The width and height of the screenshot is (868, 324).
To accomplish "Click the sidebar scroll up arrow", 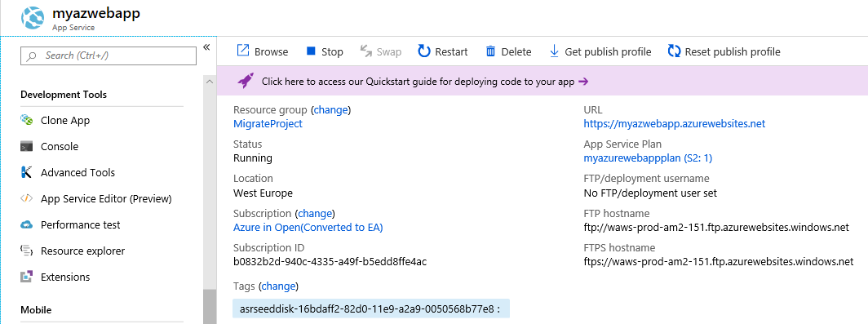I will coord(209,82).
